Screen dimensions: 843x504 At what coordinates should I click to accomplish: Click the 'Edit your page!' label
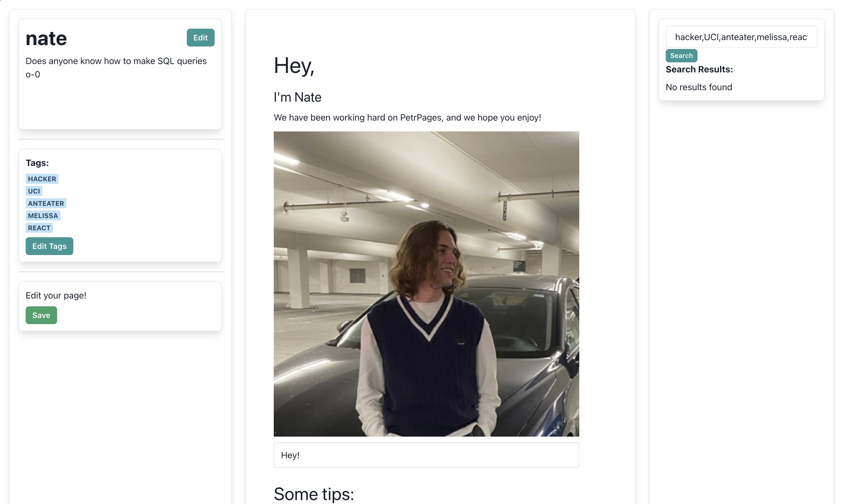click(56, 295)
